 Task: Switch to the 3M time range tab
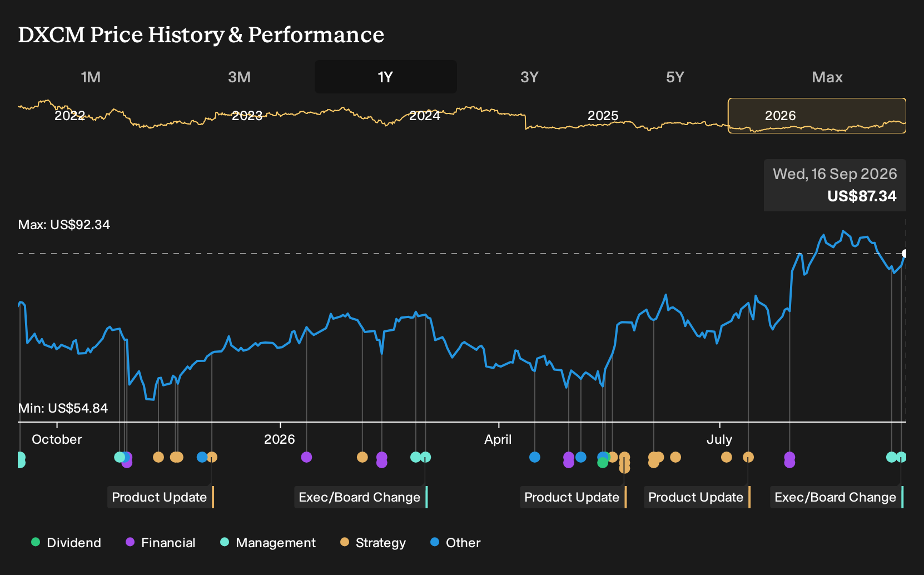[239, 77]
